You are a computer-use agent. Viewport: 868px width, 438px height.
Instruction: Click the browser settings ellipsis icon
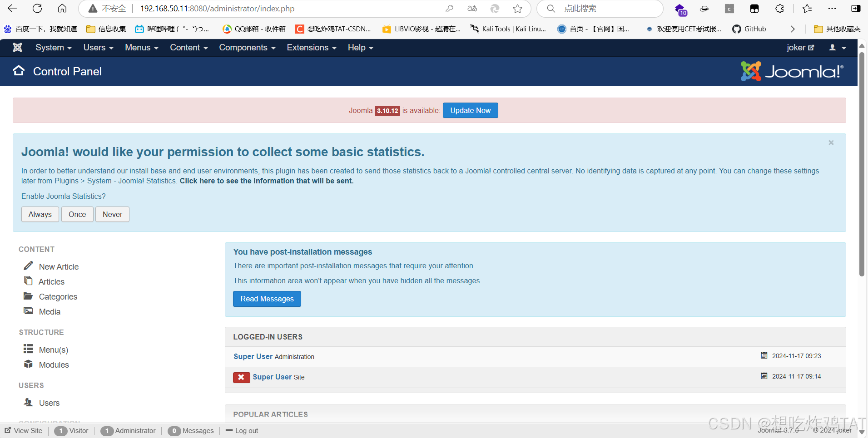pyautogui.click(x=832, y=9)
